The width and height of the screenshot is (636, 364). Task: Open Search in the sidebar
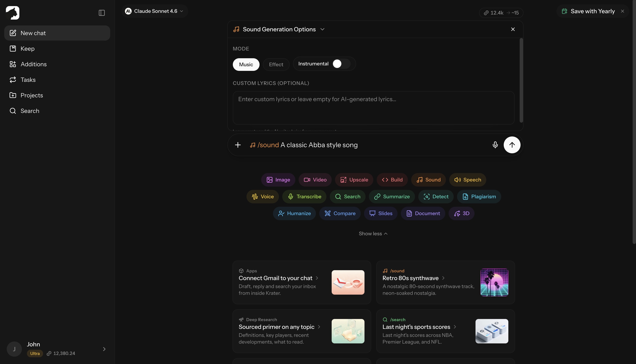pos(57,111)
